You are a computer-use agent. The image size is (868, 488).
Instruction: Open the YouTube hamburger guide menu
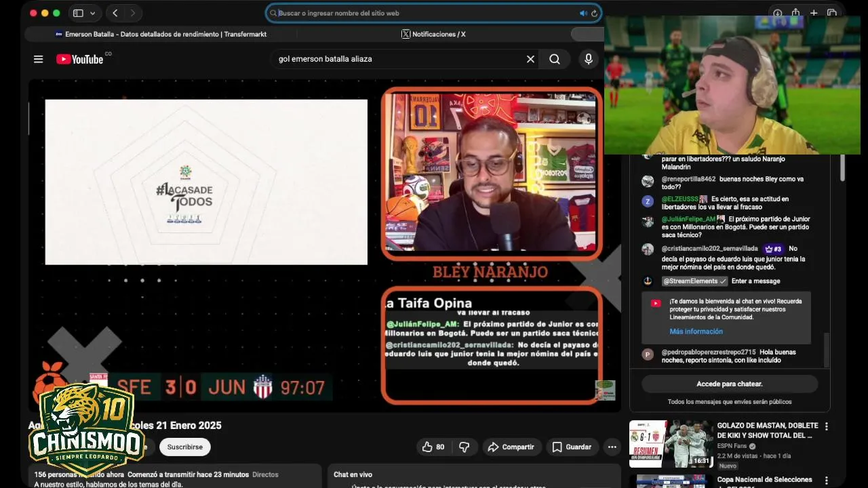(38, 59)
